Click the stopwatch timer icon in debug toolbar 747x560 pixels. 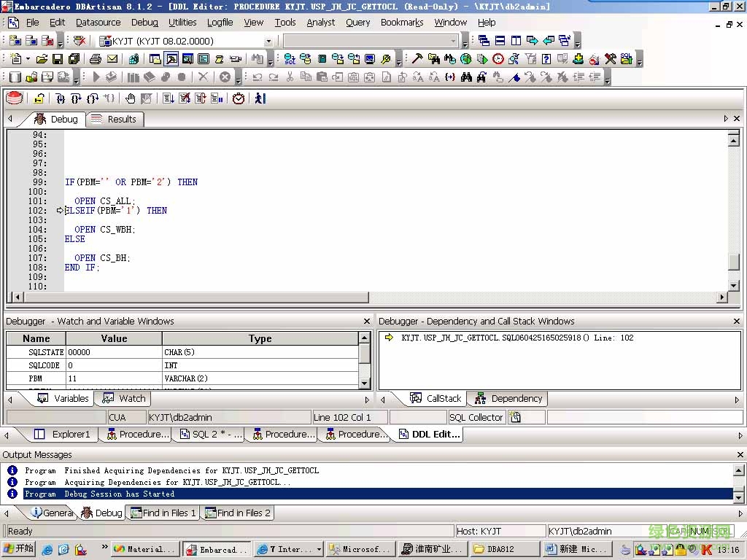coord(239,98)
